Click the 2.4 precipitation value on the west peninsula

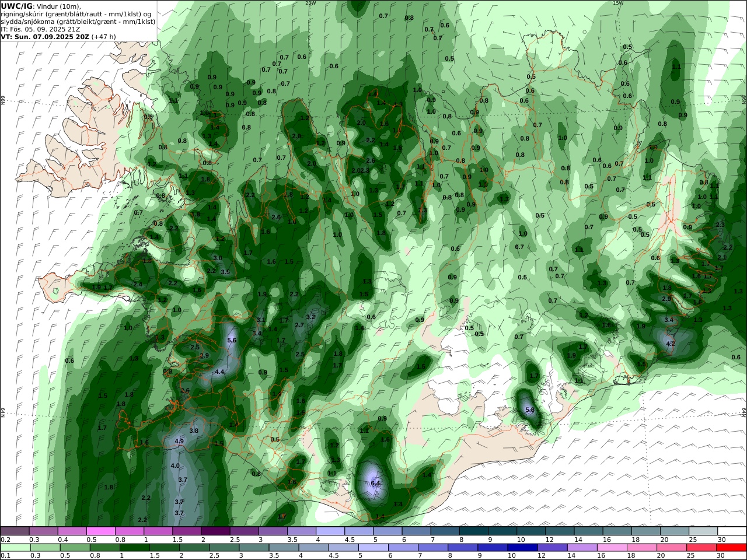tap(138, 284)
